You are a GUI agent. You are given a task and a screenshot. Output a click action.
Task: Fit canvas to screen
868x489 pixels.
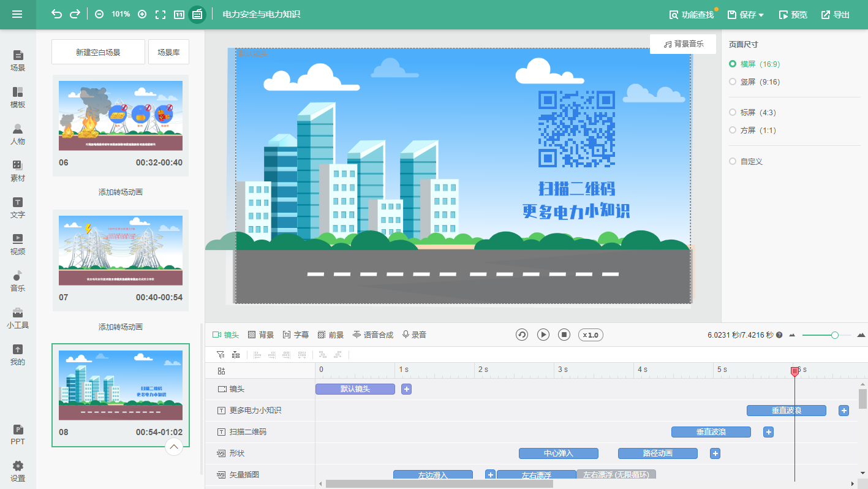pos(160,14)
